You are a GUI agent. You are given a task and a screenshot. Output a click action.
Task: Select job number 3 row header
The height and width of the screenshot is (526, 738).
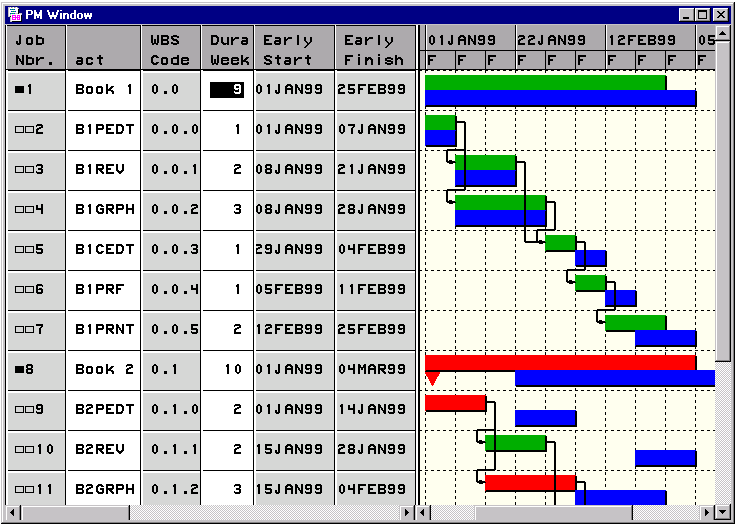click(36, 170)
